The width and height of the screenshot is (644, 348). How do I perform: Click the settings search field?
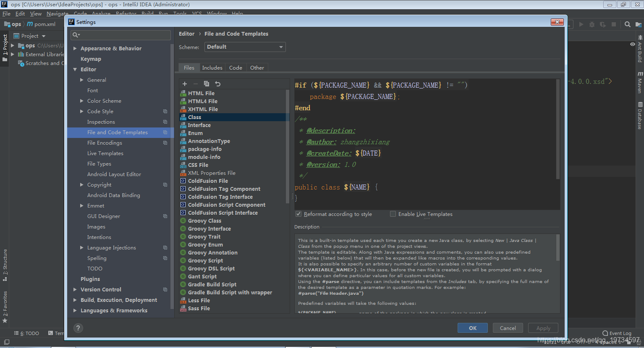(x=121, y=35)
